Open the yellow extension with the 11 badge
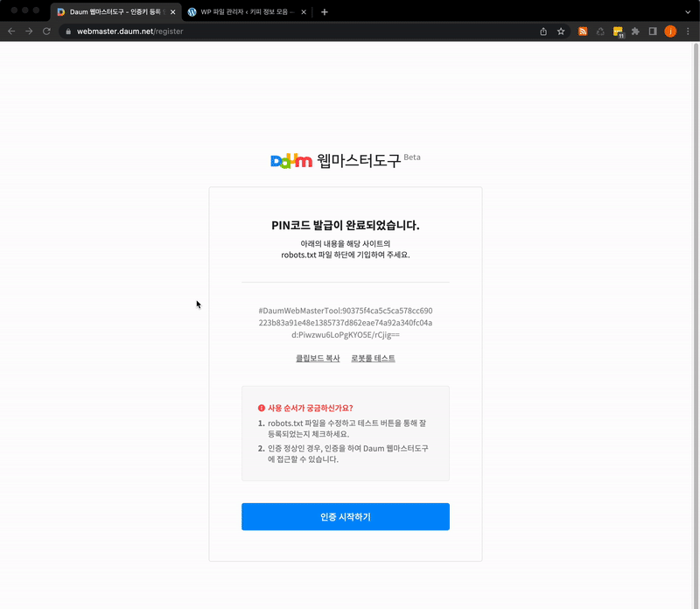Viewport: 700px width, 609px height. pos(619,31)
